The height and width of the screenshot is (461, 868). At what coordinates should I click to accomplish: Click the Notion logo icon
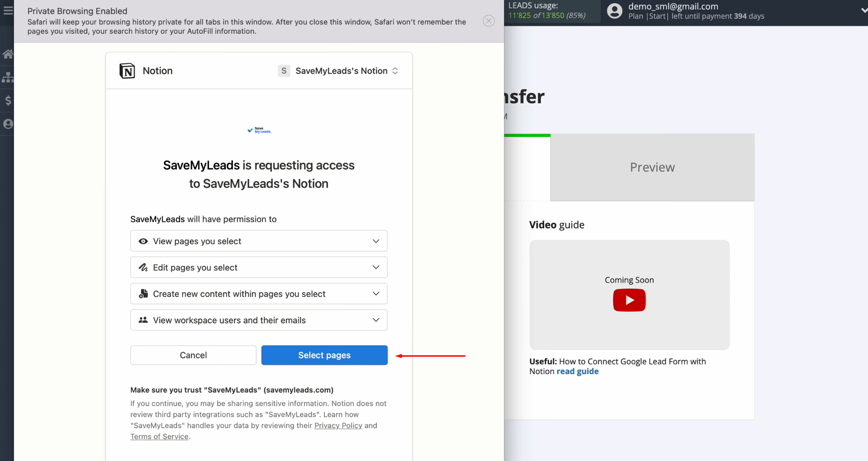pyautogui.click(x=127, y=71)
